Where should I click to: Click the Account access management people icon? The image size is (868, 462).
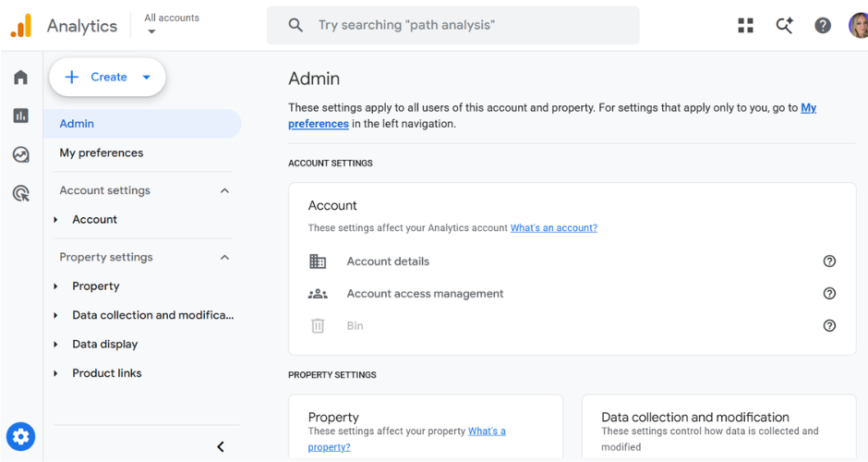[318, 294]
